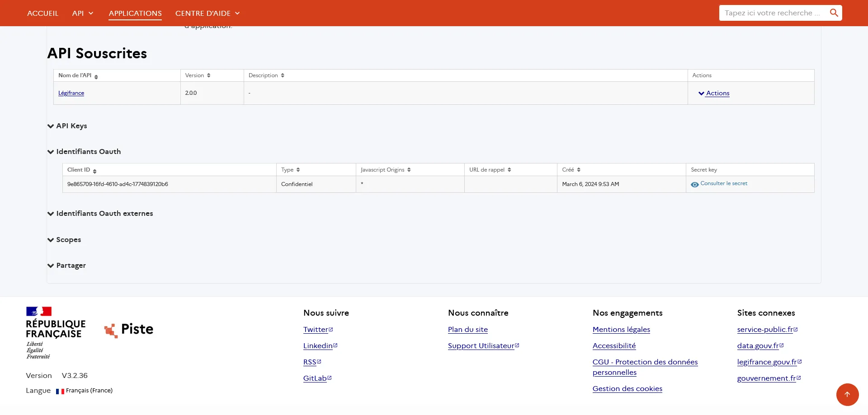Image resolution: width=868 pixels, height=415 pixels.
Task: Open the Légifrance API link
Action: point(71,93)
